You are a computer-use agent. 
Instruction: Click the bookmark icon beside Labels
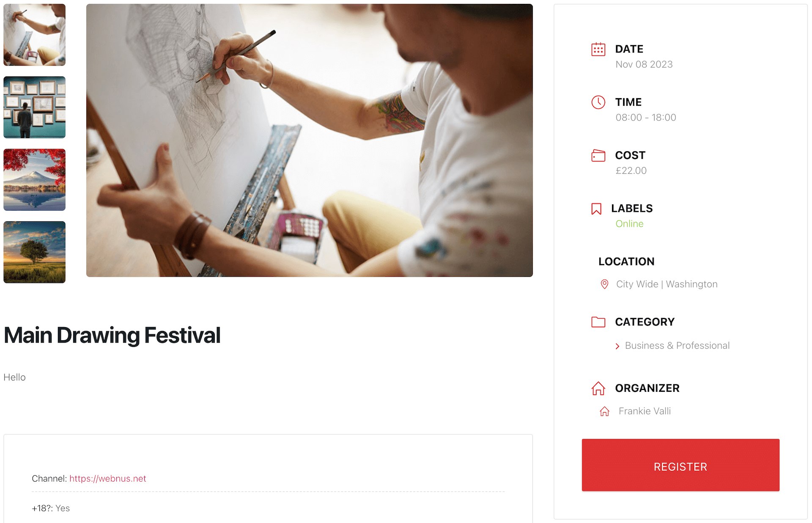(x=596, y=209)
